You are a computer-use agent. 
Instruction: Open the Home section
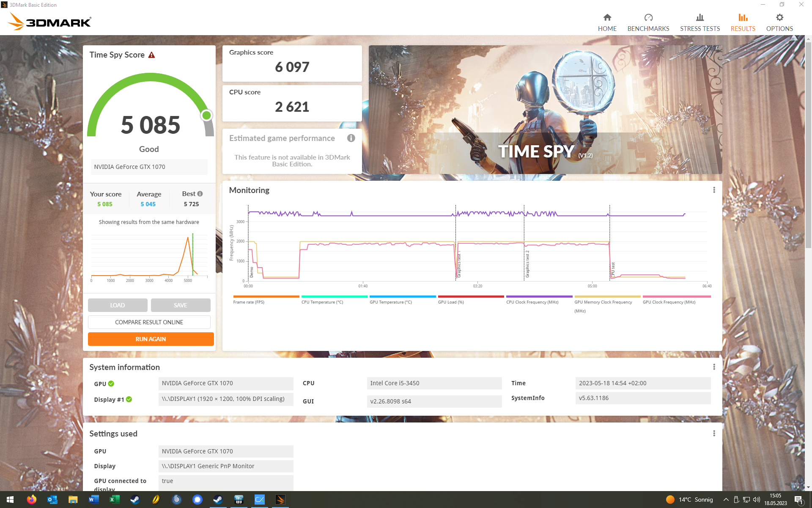[607, 22]
